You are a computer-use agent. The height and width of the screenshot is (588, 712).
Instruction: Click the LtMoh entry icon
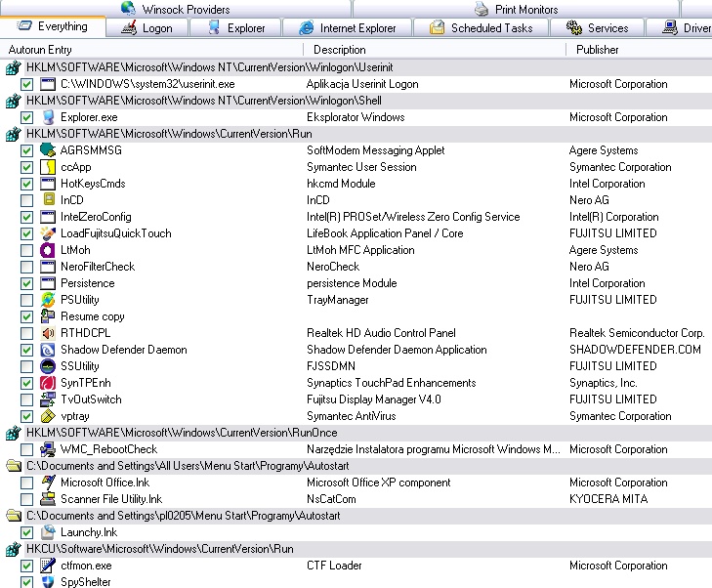point(47,250)
